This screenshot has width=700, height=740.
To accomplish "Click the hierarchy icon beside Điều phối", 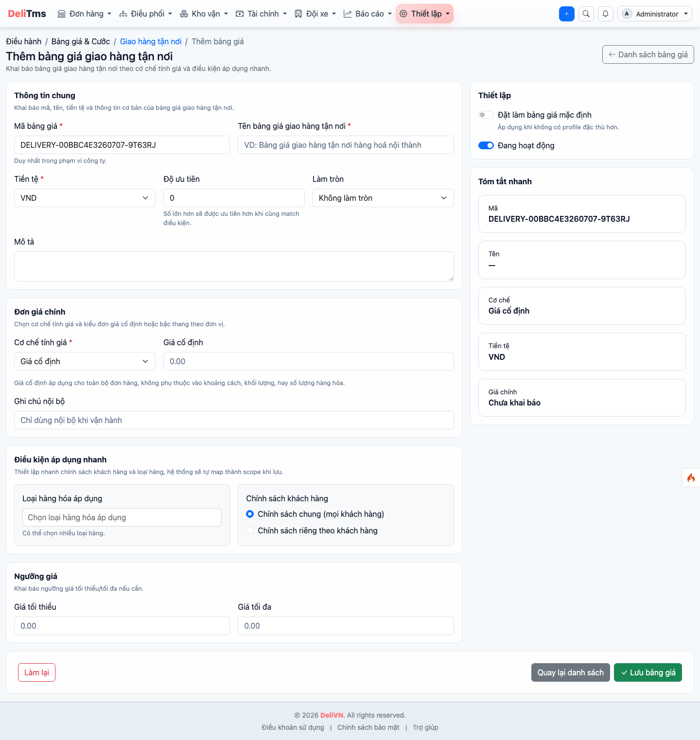I will click(x=123, y=14).
